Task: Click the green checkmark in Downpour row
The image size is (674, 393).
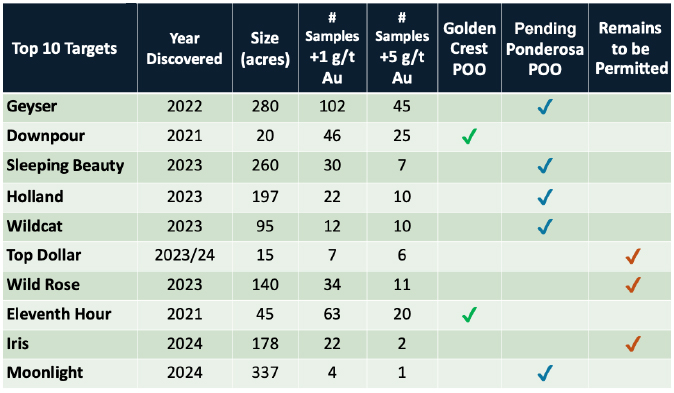Action: [x=469, y=136]
